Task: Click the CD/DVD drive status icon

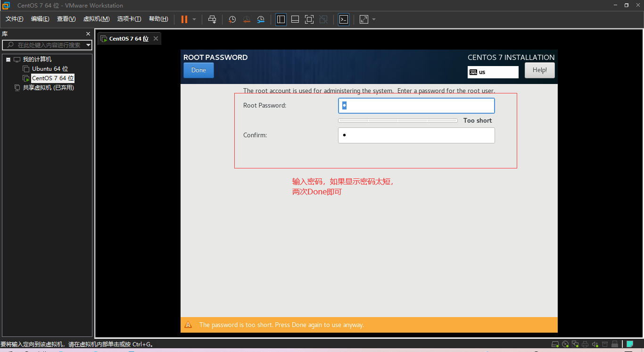Action: click(565, 344)
